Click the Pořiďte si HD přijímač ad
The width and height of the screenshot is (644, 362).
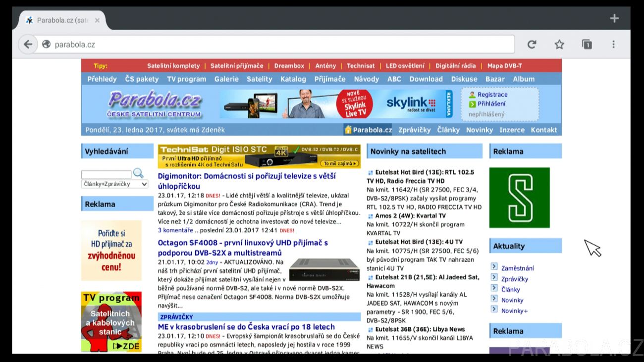coord(111,251)
